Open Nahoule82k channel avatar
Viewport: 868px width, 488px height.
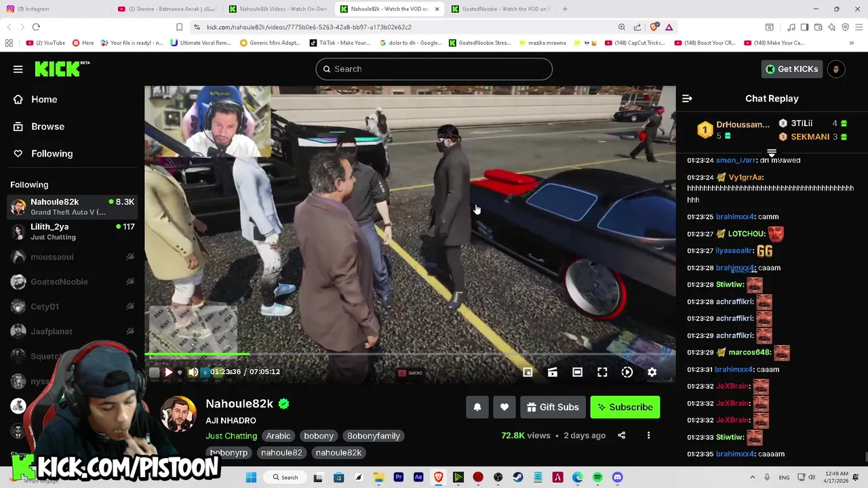coord(179,413)
